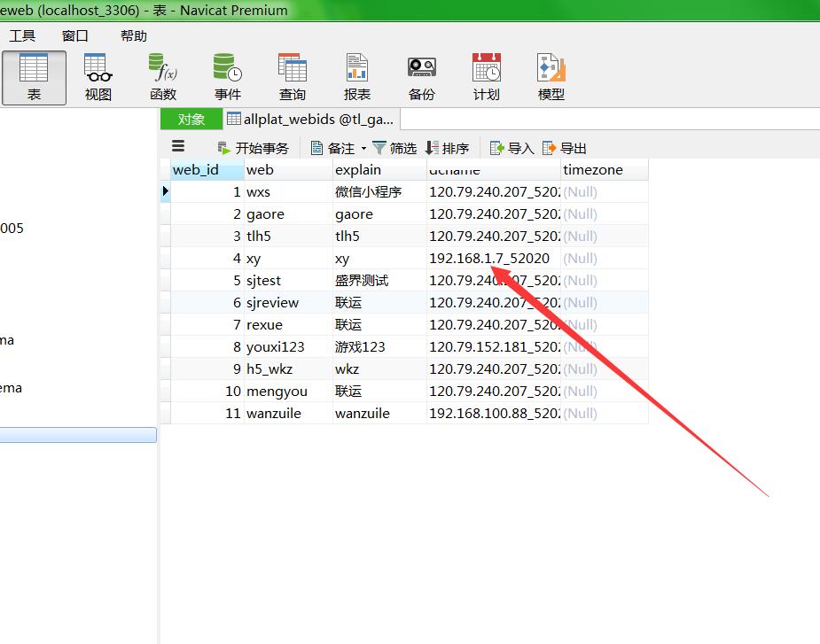Open the 视图 (View) objects icon
Screen dimensions: 820x644
[x=98, y=77]
